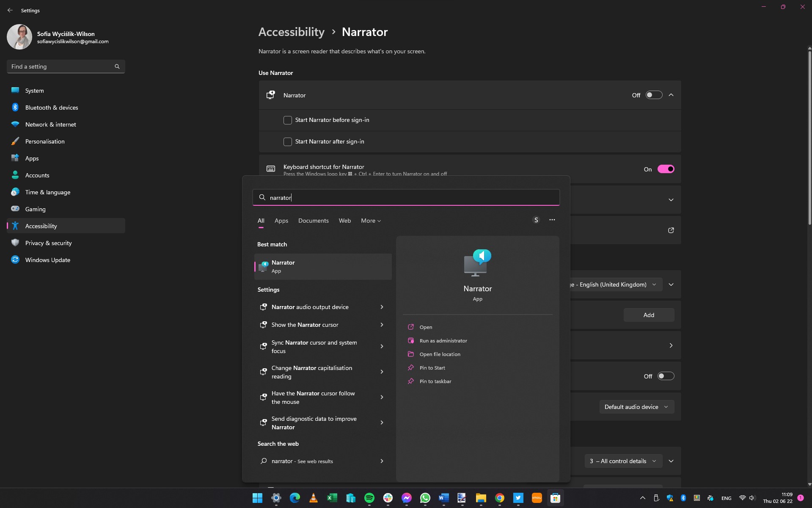Click the Accessibility breadcrumb link
Image resolution: width=812 pixels, height=508 pixels.
pyautogui.click(x=292, y=32)
